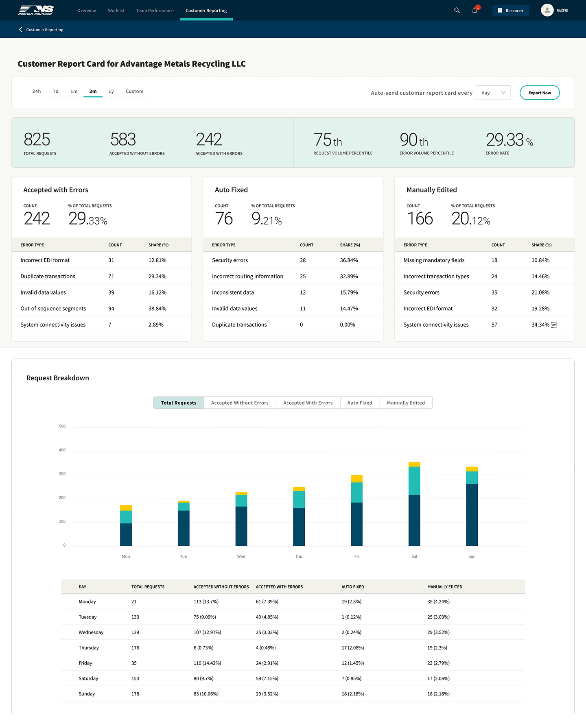Screen dimensions: 586x728
Task: Click the Thursday row in breakdown table
Action: tap(293, 647)
